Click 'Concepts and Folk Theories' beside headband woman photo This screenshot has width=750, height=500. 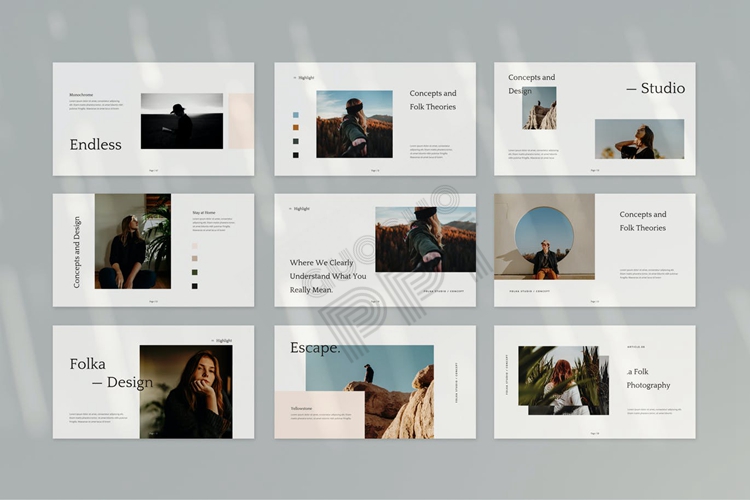tap(433, 100)
